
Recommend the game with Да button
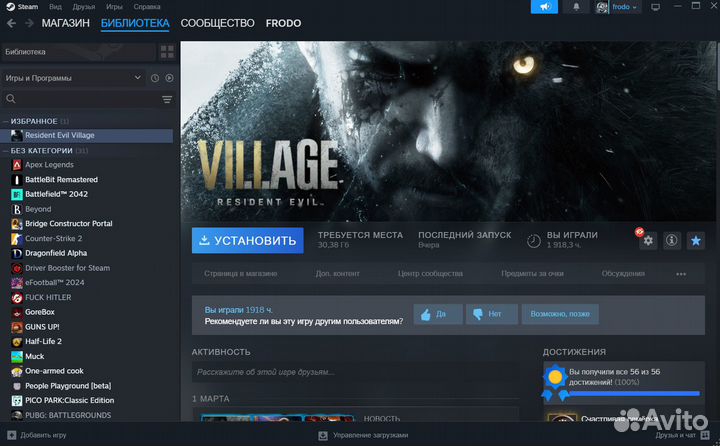coord(438,314)
